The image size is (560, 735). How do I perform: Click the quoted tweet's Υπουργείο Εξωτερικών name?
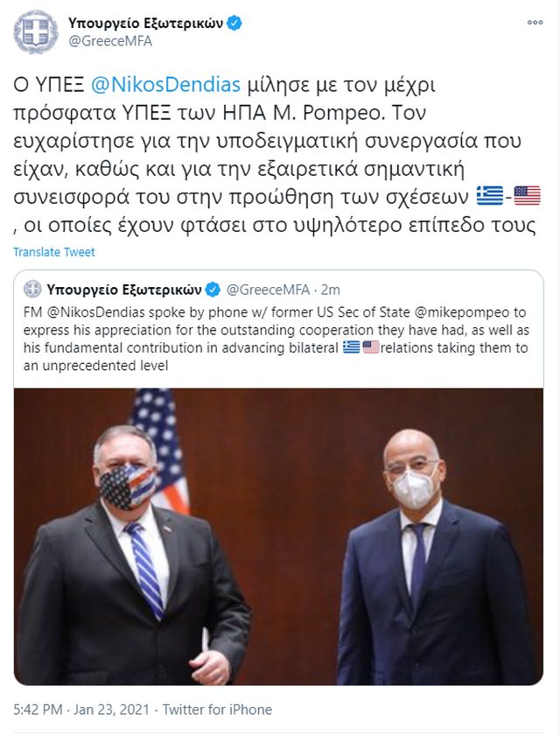tap(124, 290)
